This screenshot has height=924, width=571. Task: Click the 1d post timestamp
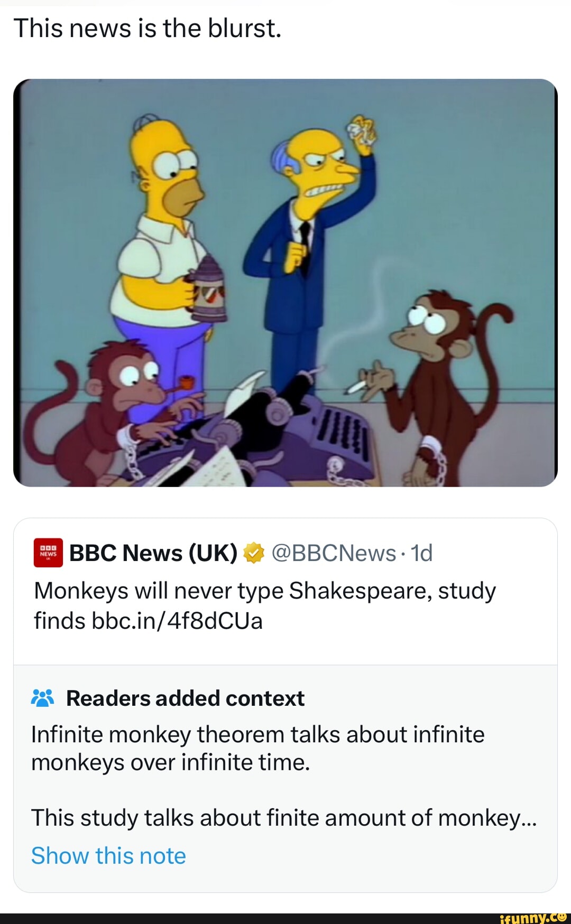click(422, 553)
